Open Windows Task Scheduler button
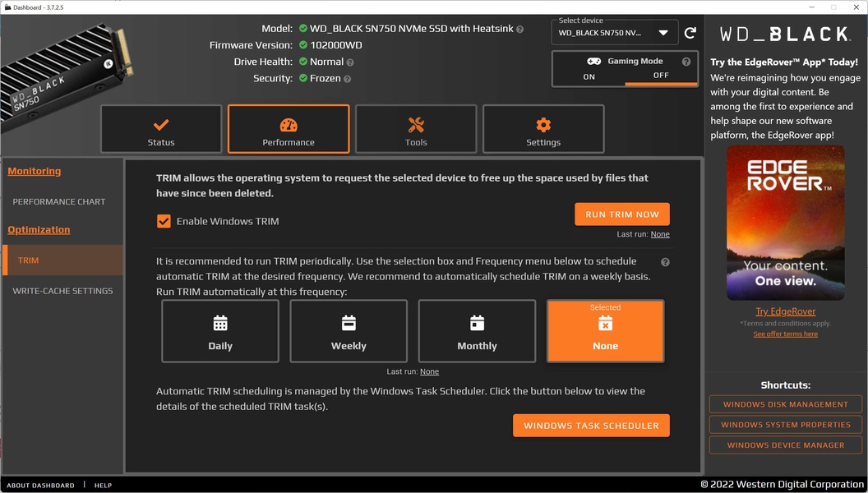The width and height of the screenshot is (868, 493). coord(591,426)
